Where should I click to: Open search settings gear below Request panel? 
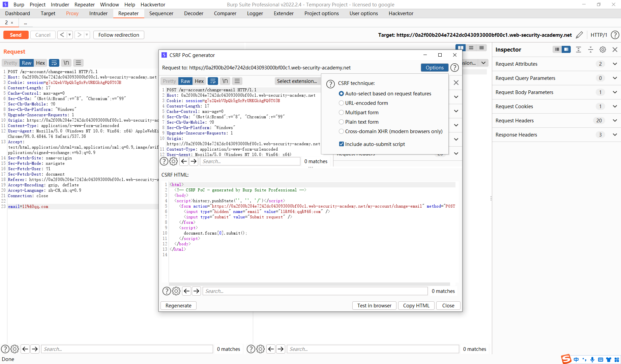[x=15, y=349]
